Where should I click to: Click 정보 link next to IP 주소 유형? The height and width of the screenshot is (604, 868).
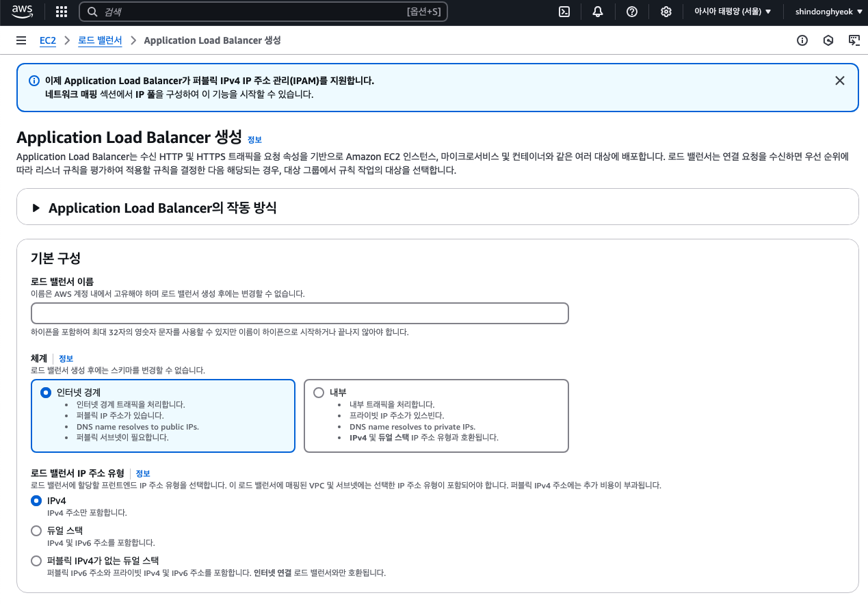coord(143,473)
